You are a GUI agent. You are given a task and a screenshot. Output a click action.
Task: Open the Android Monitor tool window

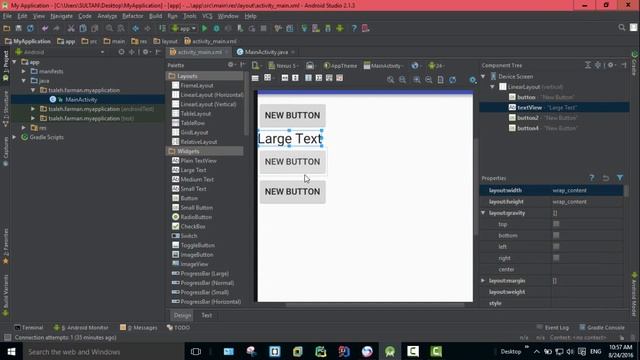(x=82, y=327)
